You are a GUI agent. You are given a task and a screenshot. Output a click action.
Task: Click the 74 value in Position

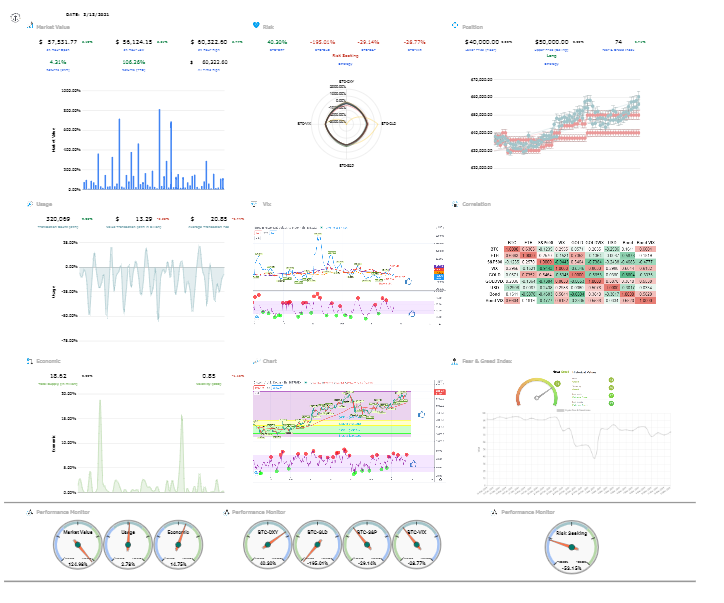point(619,42)
